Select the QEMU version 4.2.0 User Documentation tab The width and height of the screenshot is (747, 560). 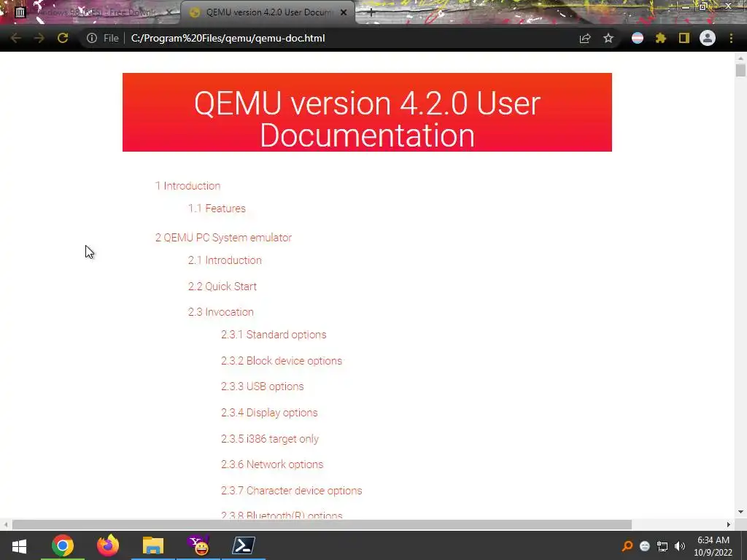click(267, 12)
